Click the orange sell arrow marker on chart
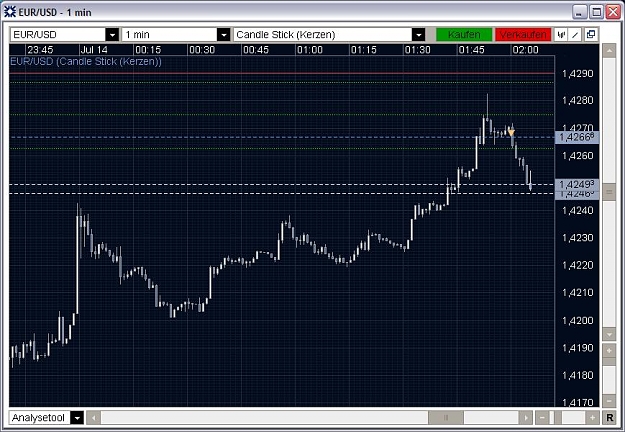The width and height of the screenshot is (625, 432). click(511, 132)
